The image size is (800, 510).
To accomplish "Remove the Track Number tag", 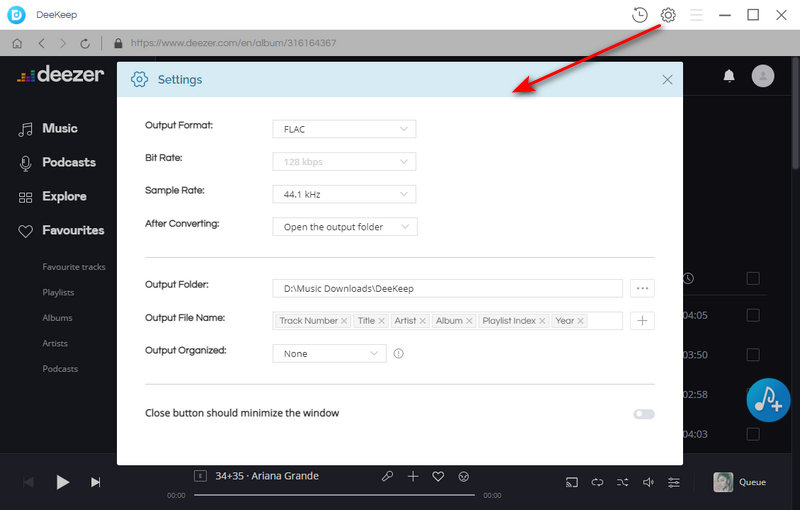I will (x=344, y=321).
